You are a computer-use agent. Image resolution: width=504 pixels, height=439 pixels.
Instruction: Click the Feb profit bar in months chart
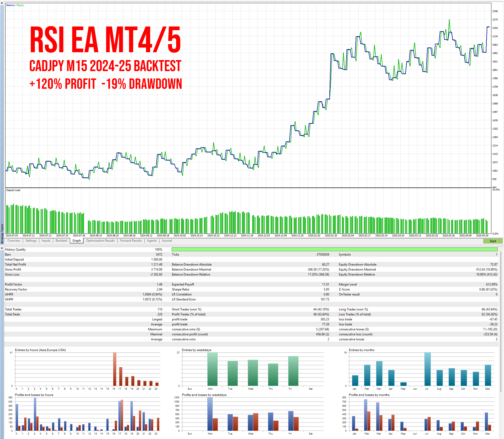[x=366, y=415]
